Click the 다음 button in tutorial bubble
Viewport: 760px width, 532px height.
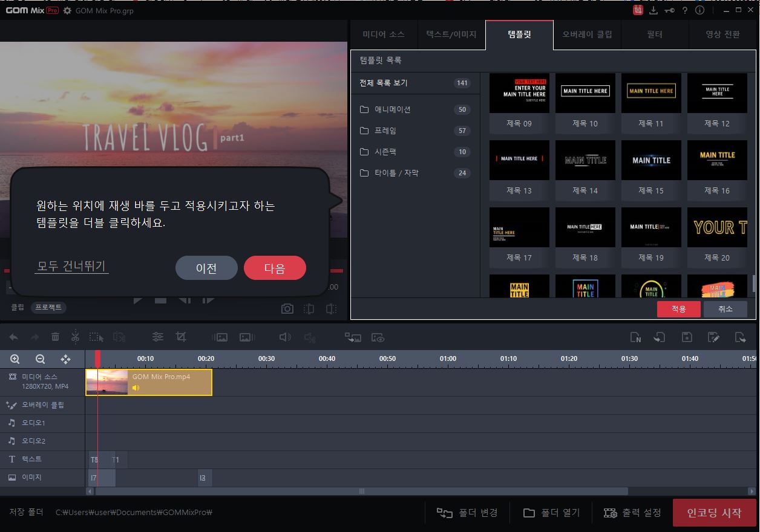coord(275,268)
